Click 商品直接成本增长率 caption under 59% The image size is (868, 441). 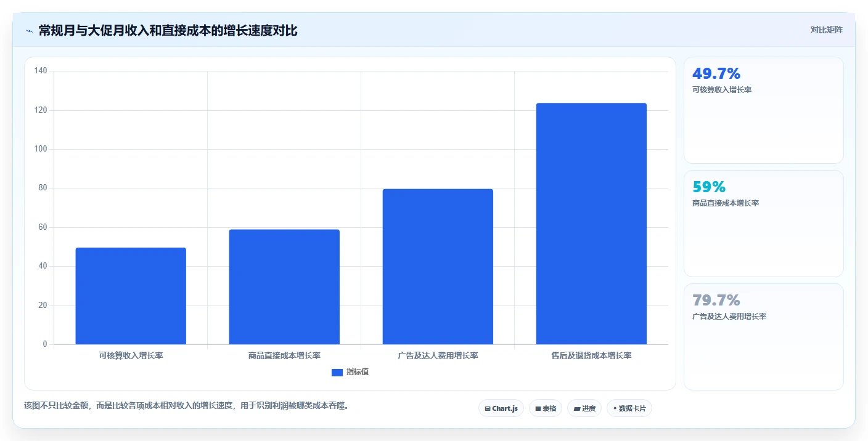(726, 203)
